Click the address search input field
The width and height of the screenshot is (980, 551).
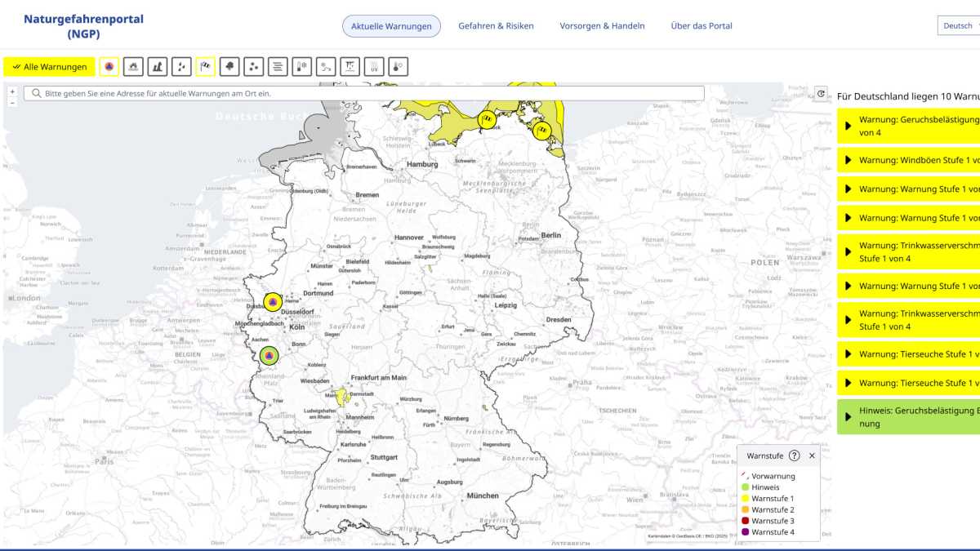(x=367, y=92)
